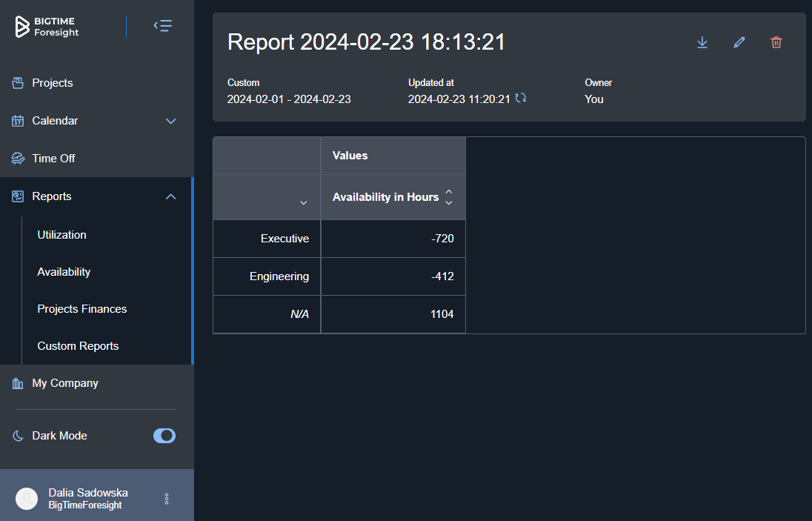Click the pencil icon to edit report
The image size is (812, 521).
[739, 43]
